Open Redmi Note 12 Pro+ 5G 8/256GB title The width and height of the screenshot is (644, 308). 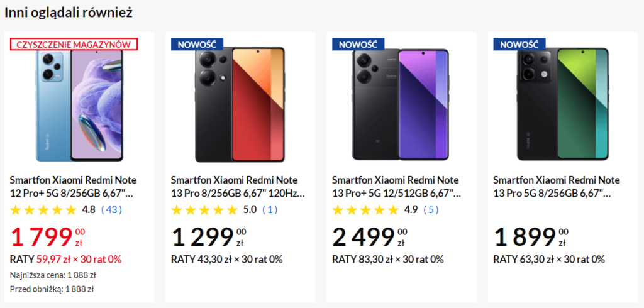pyautogui.click(x=73, y=186)
